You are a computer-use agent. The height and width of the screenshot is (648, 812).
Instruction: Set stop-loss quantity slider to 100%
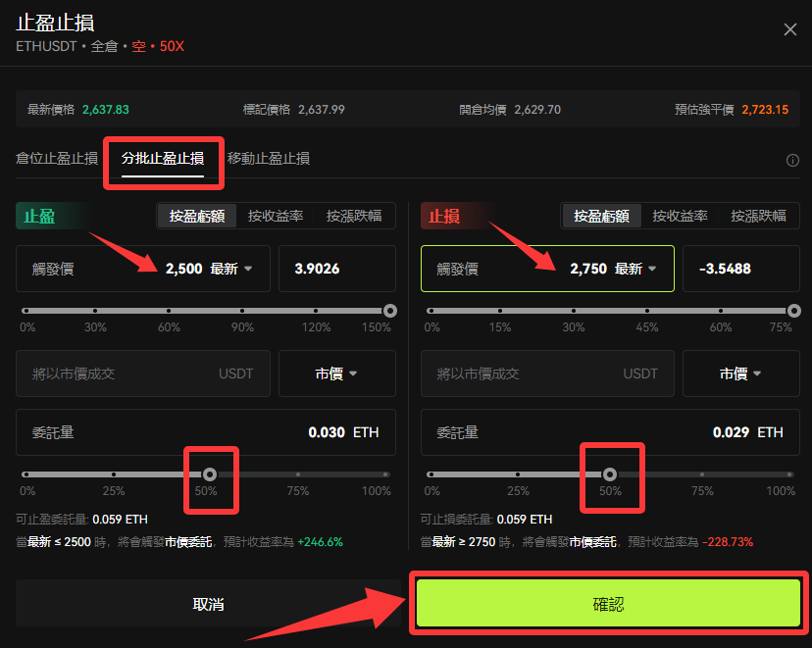(789, 474)
